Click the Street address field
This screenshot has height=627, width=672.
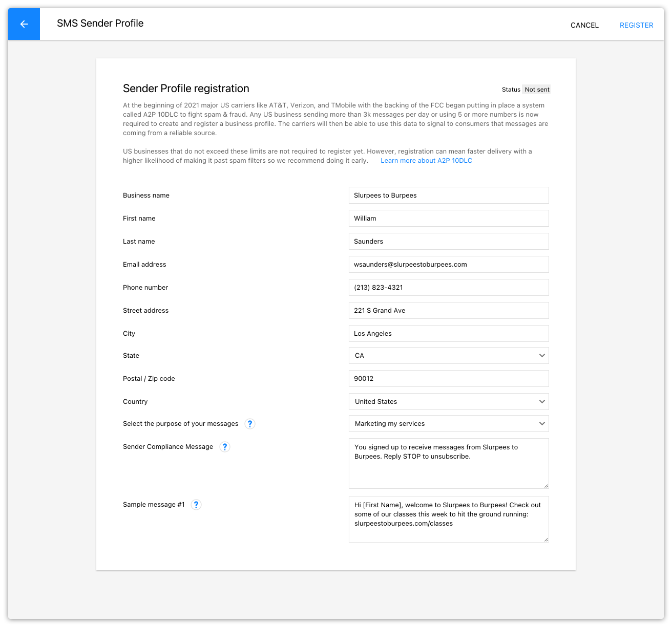(449, 311)
